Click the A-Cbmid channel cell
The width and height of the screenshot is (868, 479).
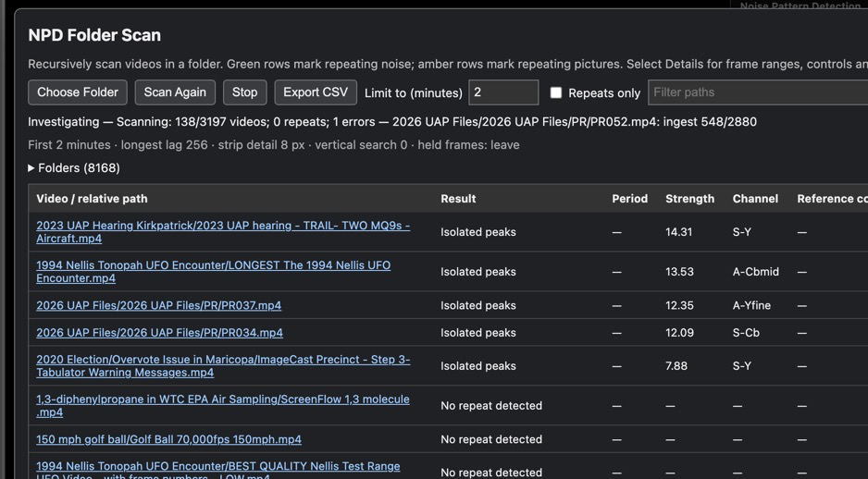[x=756, y=272]
